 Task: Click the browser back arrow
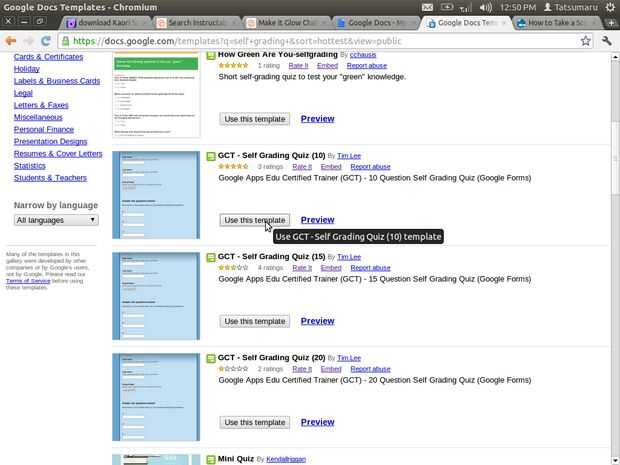tap(11, 41)
